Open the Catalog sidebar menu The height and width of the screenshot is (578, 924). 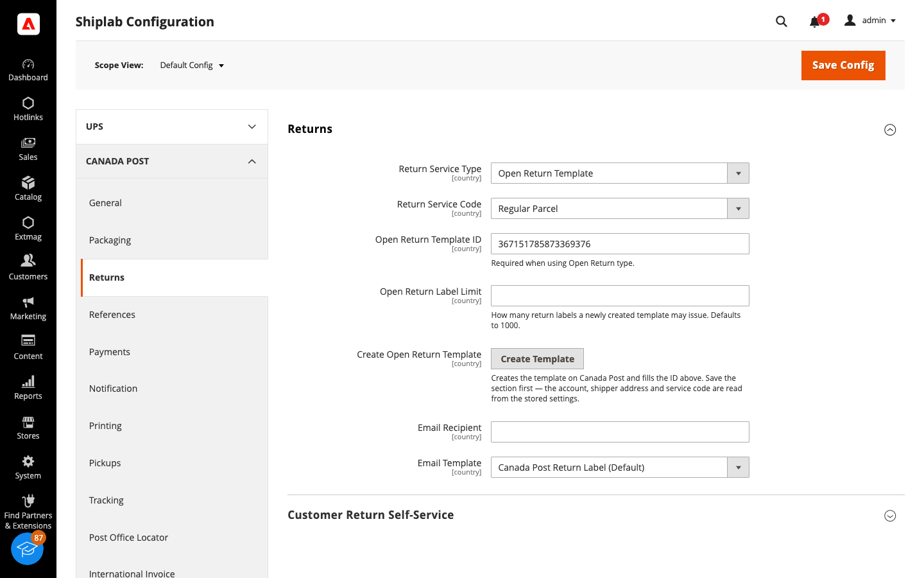(x=28, y=189)
